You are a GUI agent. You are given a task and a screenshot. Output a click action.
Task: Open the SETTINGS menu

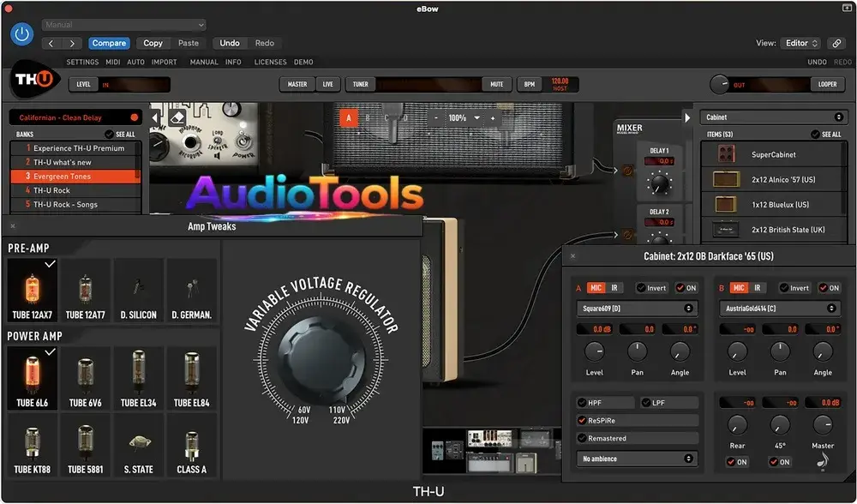pos(82,63)
